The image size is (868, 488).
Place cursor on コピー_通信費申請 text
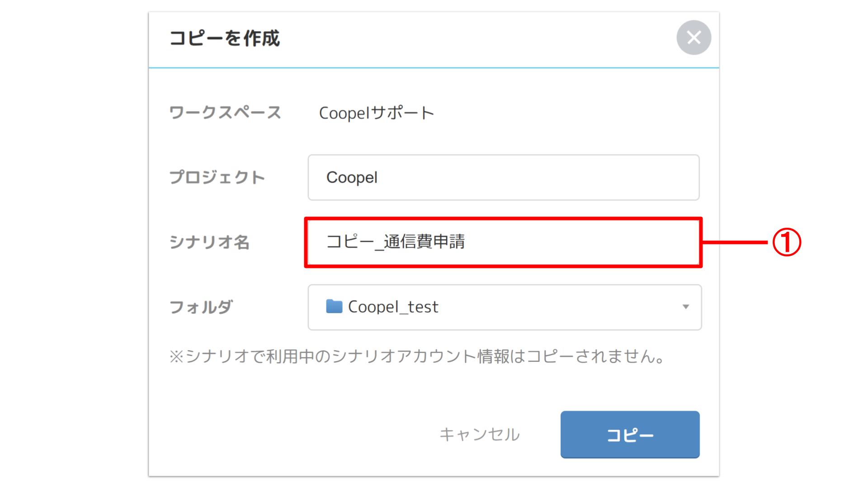(x=396, y=242)
